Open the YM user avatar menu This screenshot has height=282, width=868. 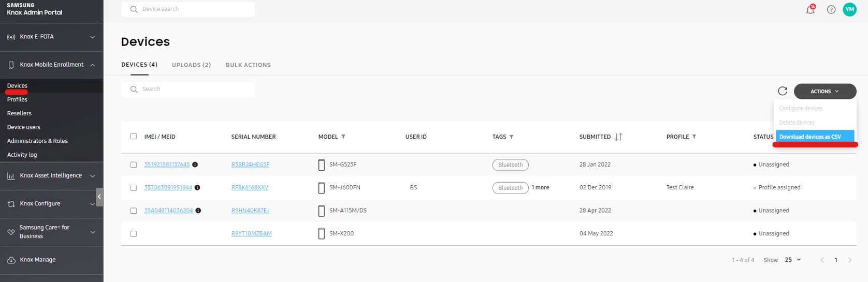850,9
